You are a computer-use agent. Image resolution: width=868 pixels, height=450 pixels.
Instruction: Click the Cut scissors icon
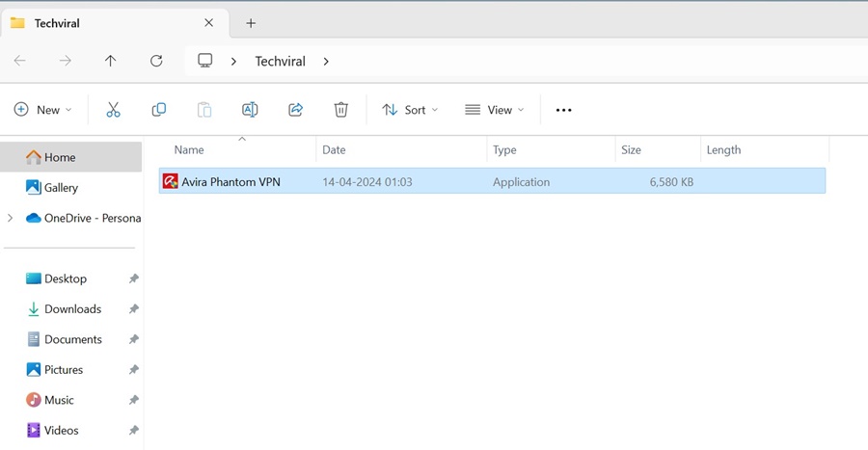(x=113, y=110)
